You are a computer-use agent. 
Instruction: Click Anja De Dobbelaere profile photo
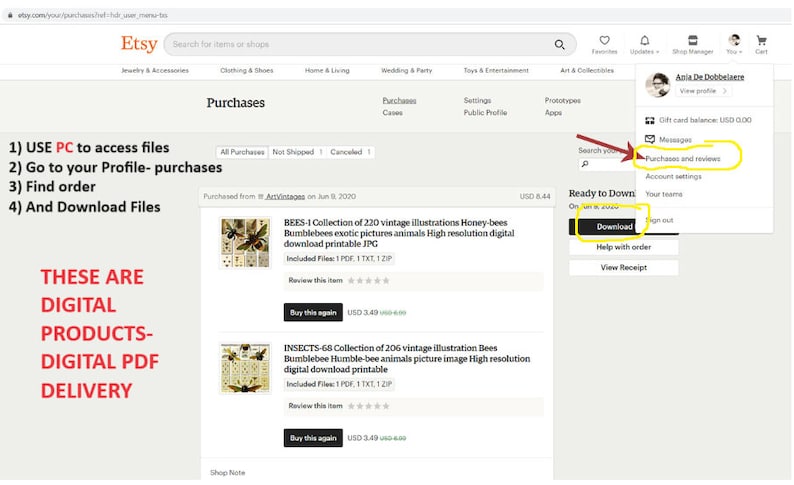[x=658, y=85]
